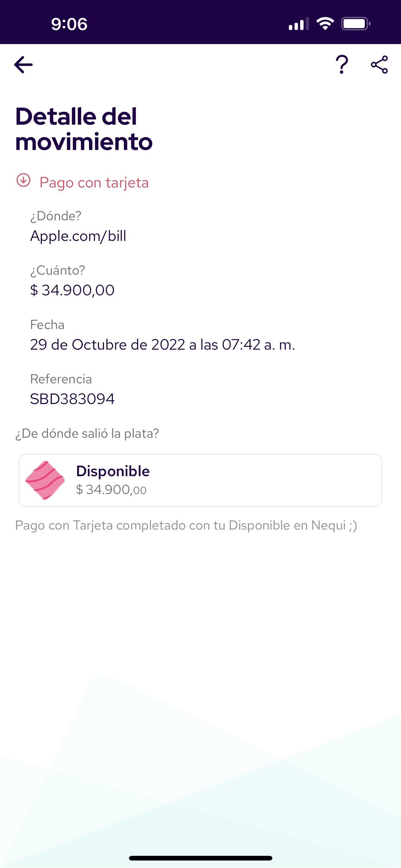
Task: Tap the back arrow icon
Action: pos(23,64)
